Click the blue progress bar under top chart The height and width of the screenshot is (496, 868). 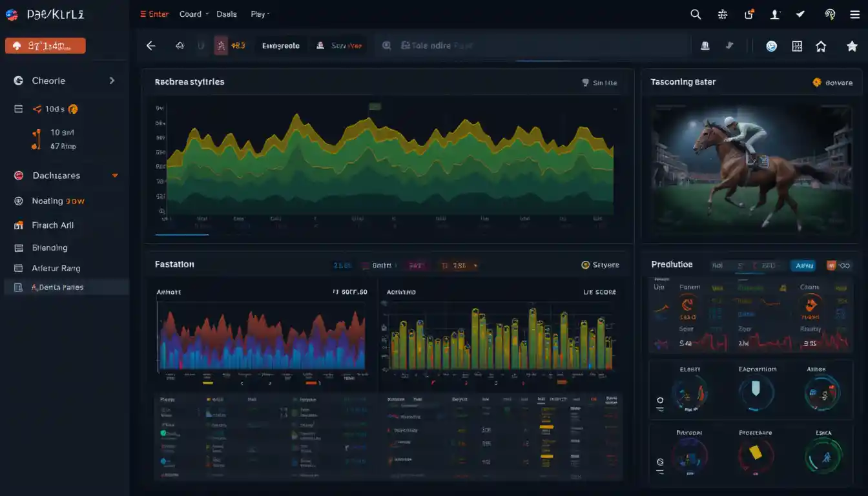click(x=182, y=234)
